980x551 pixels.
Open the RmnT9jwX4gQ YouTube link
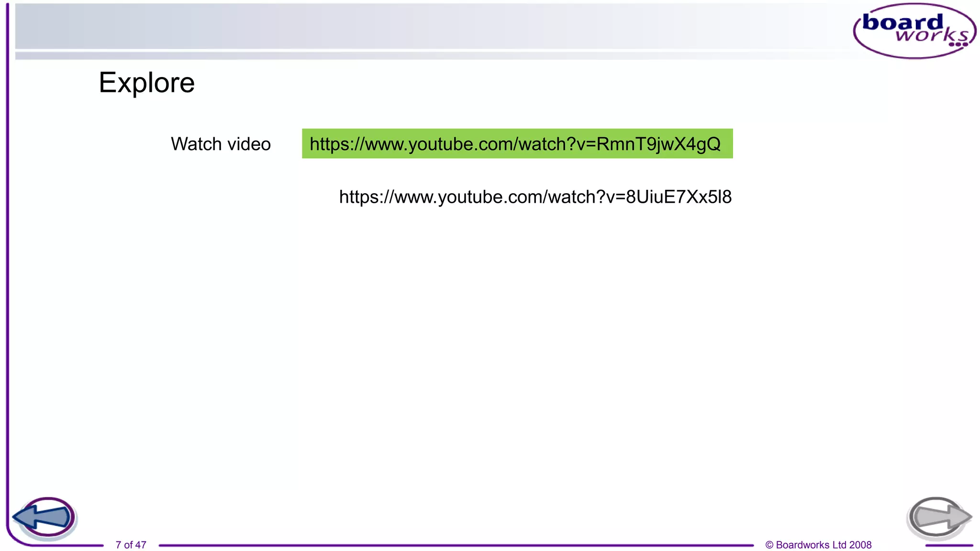pos(515,144)
